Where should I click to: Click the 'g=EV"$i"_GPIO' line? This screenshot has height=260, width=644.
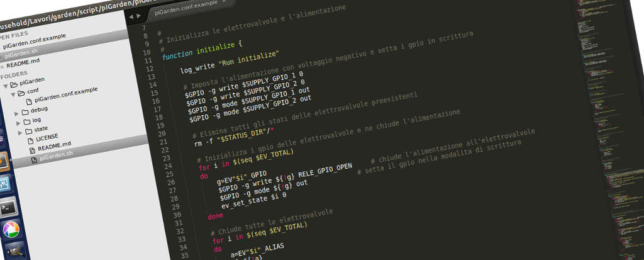coord(242,178)
